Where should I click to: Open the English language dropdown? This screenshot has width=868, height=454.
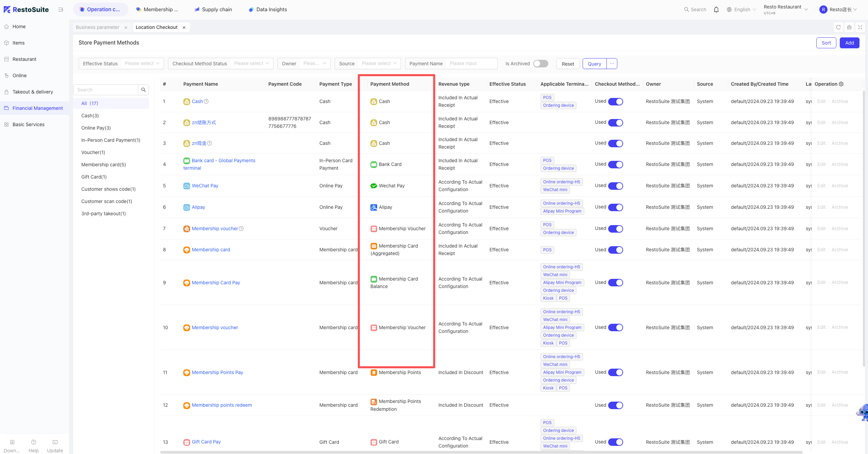tap(741, 10)
